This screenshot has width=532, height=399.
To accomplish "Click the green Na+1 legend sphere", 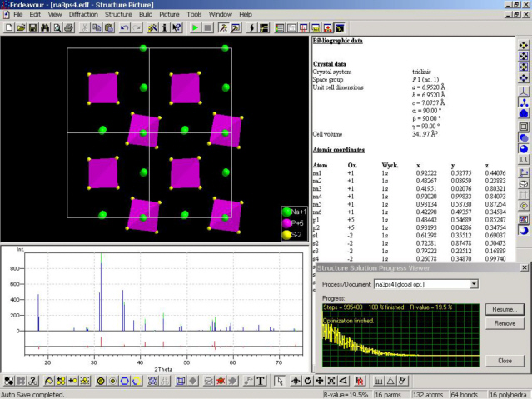I will [x=286, y=212].
